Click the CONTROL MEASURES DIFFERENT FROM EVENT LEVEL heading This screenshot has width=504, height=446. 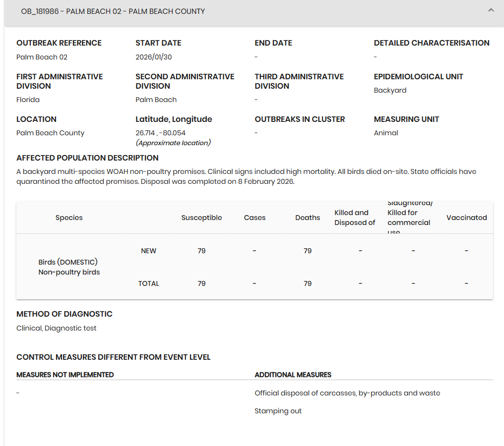tap(114, 357)
